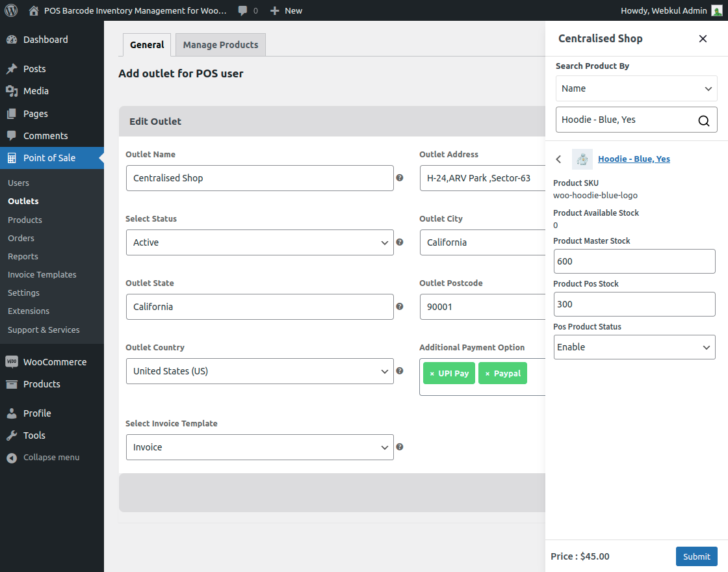
Task: Click the WordPress logo icon
Action: click(x=11, y=10)
